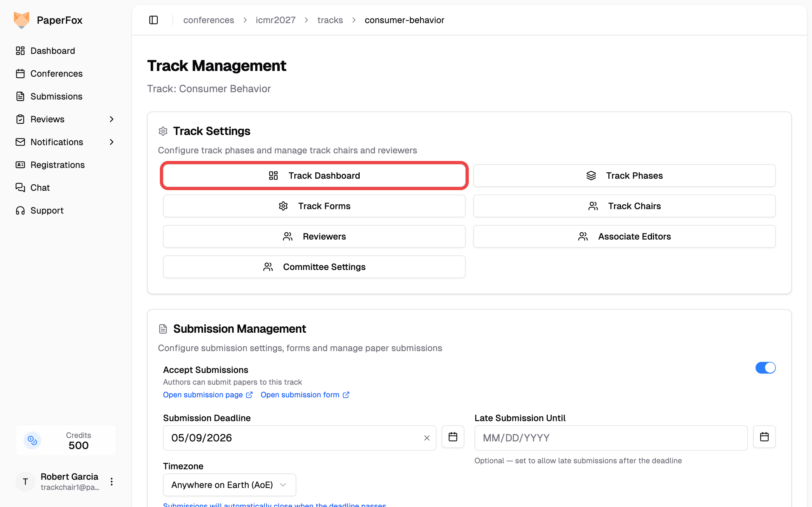812x507 pixels.
Task: Click the Credits coins icon
Action: click(32, 440)
